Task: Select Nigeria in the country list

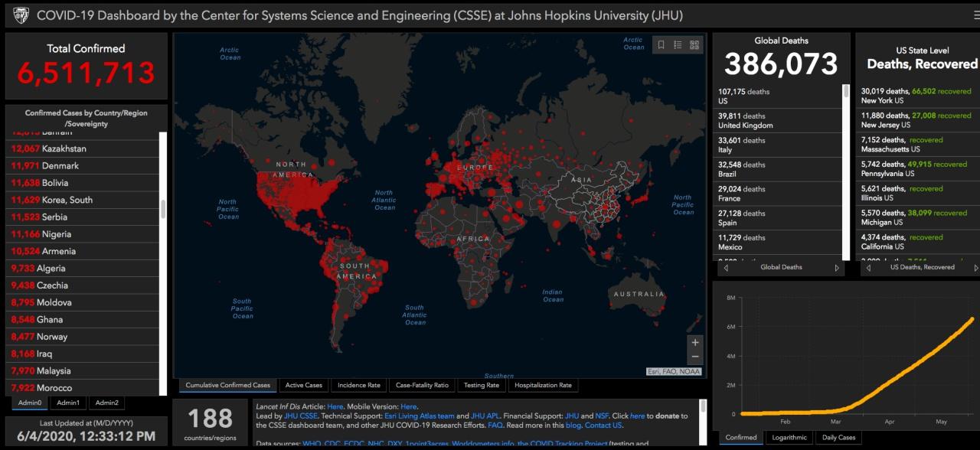Action: [82, 234]
